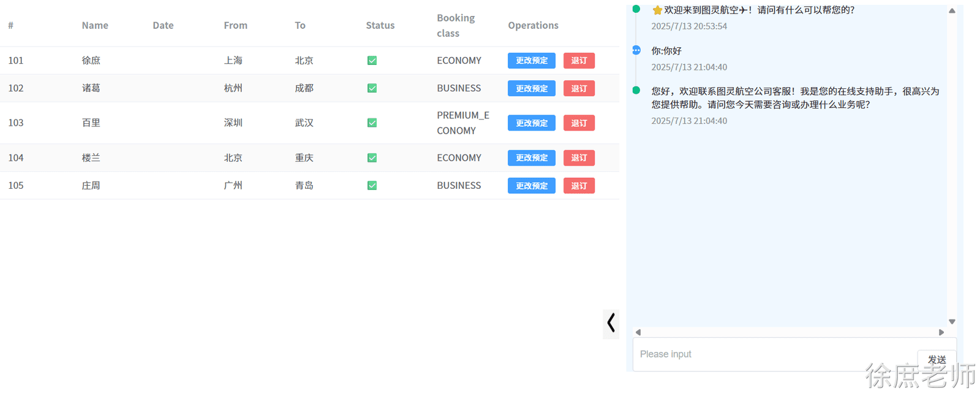Focus the Please input chat field

point(775,354)
